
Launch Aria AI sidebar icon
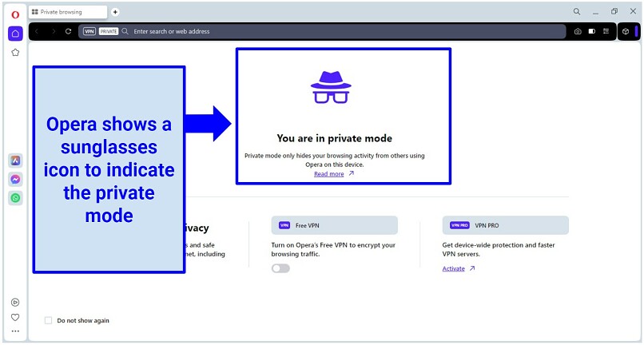[16, 161]
